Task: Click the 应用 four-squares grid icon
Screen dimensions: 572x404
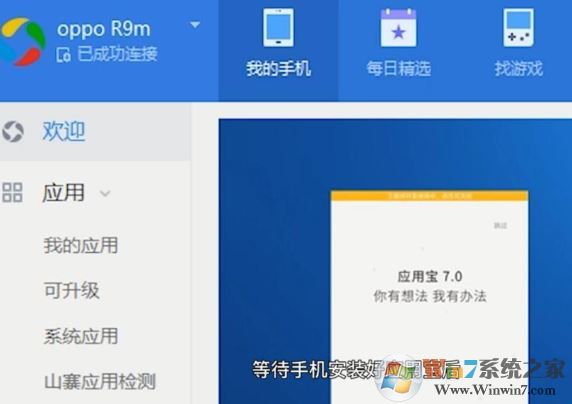Action: pyautogui.click(x=12, y=192)
